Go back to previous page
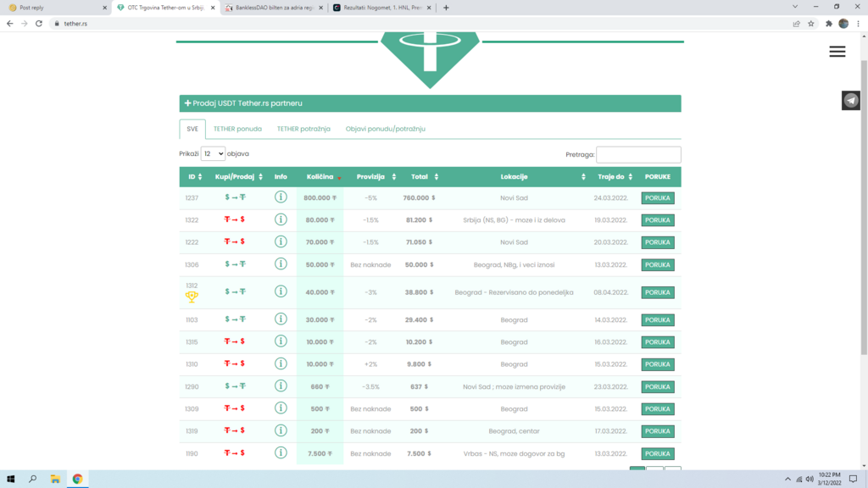The image size is (868, 488). (10, 23)
